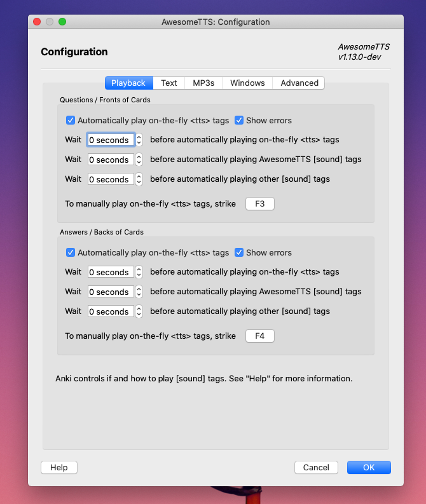Focus Answers wait field for other sound tags
This screenshot has height=504, width=426.
[111, 311]
